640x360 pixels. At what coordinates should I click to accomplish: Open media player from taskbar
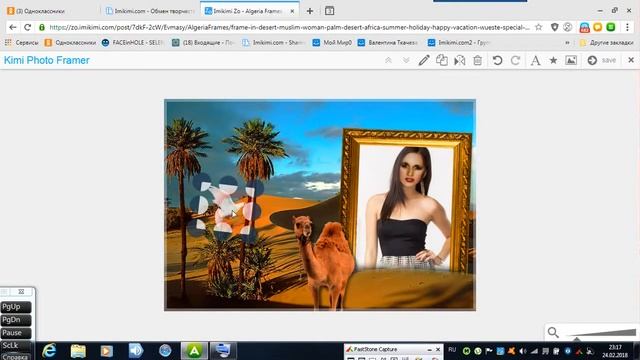point(107,351)
